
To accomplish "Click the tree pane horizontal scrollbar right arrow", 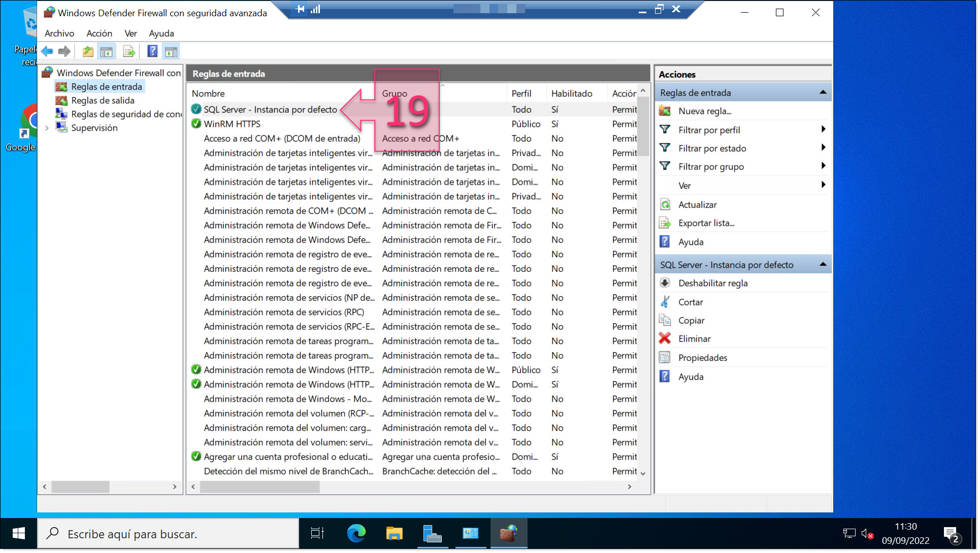I will tap(175, 487).
